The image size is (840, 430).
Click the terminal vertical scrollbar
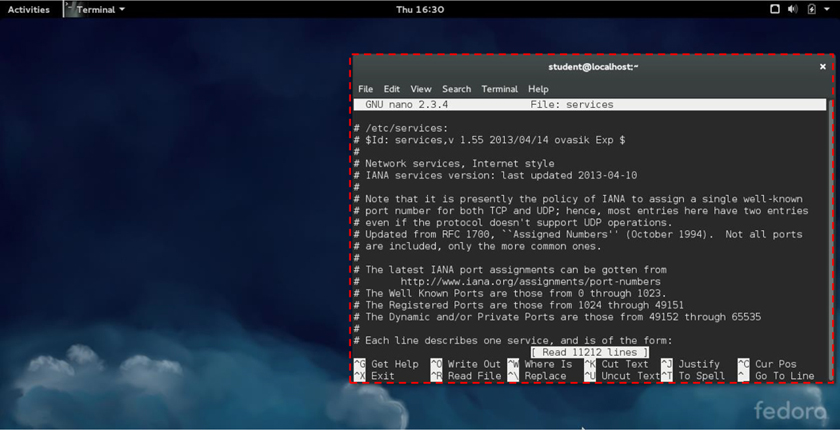pyautogui.click(x=830, y=239)
